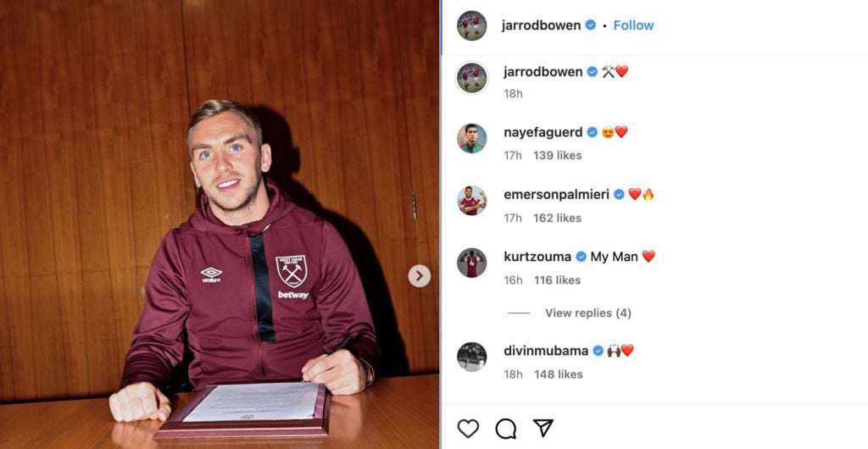Go to next photo with carousel arrow
Screen dimensions: 868x449
419,275
